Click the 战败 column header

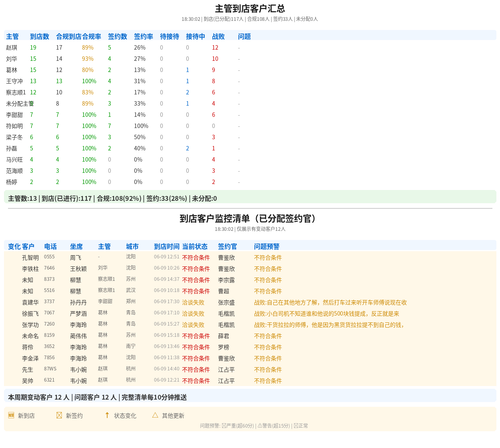tap(218, 36)
